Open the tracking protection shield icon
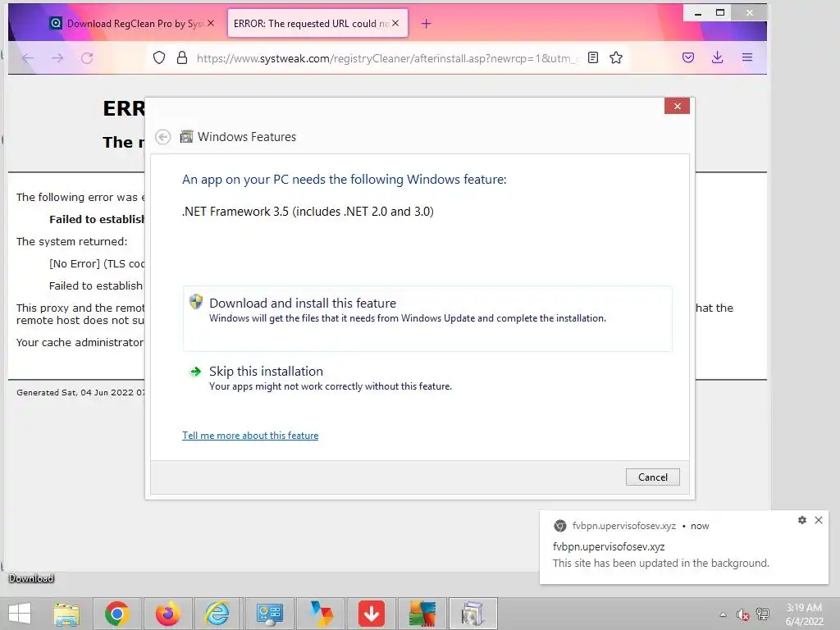 coord(159,58)
